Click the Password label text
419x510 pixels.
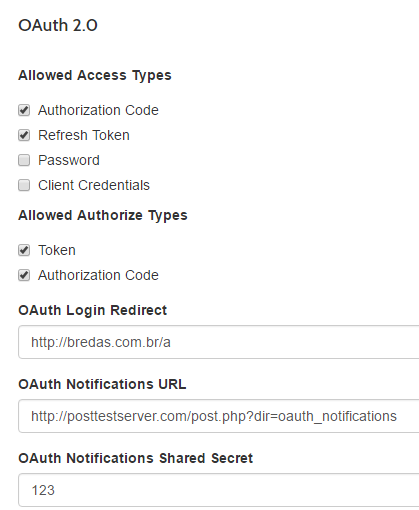point(69,160)
